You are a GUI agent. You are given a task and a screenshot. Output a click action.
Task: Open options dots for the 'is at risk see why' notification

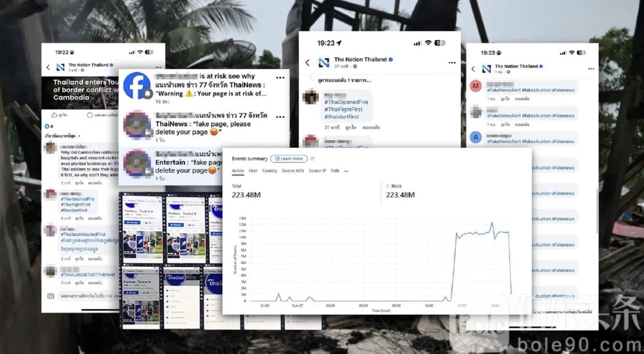(x=280, y=78)
